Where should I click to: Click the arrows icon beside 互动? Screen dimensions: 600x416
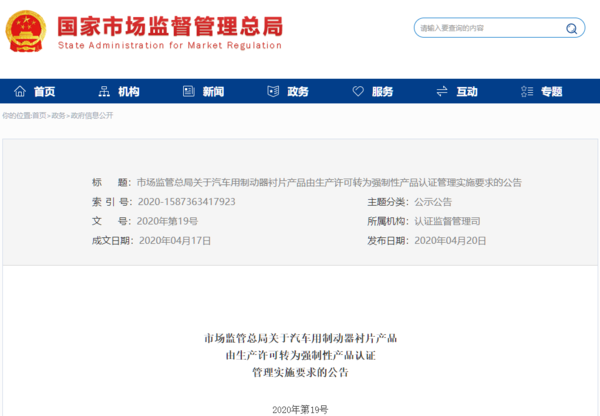click(x=443, y=91)
